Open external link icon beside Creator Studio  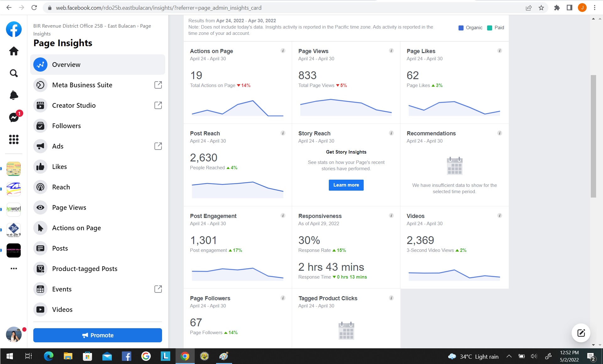[x=158, y=105]
